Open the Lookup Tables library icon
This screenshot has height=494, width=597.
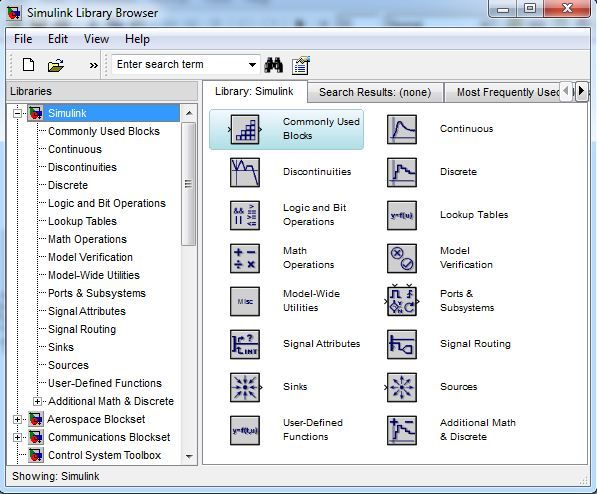pos(402,216)
